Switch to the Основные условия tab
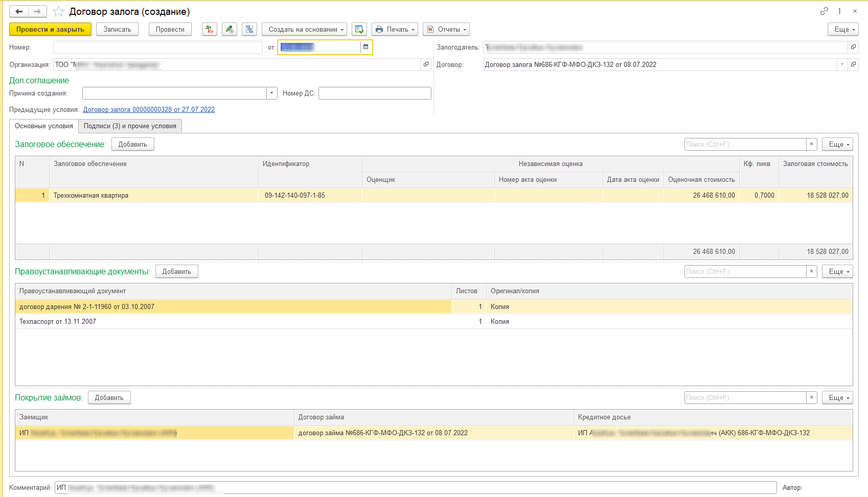Screen dimensions: 868x497 pyautogui.click(x=44, y=126)
